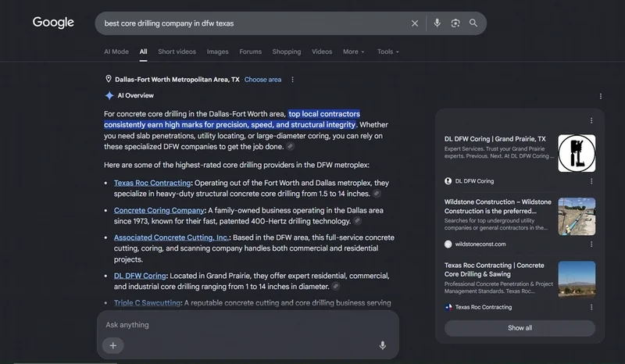625x364 pixels.
Task: Click the location pin icon
Action: pyautogui.click(x=108, y=79)
